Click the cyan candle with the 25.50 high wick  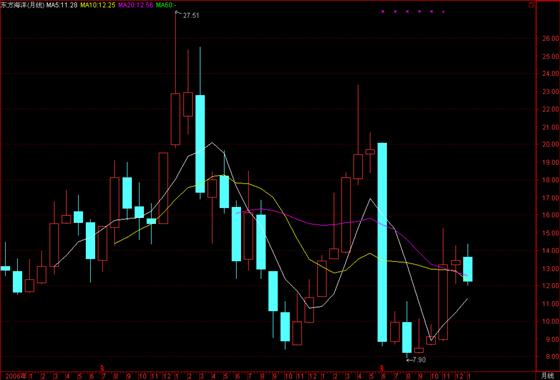tap(200, 144)
